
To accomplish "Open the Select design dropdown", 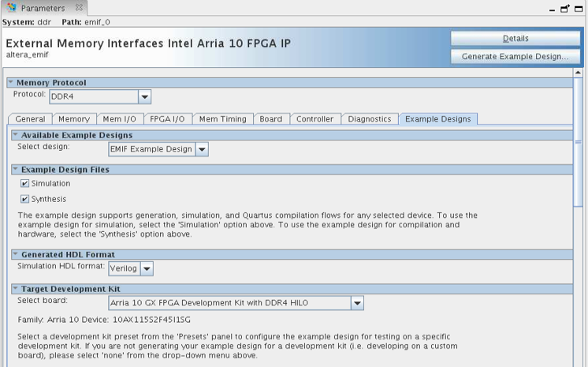I will pyautogui.click(x=202, y=149).
